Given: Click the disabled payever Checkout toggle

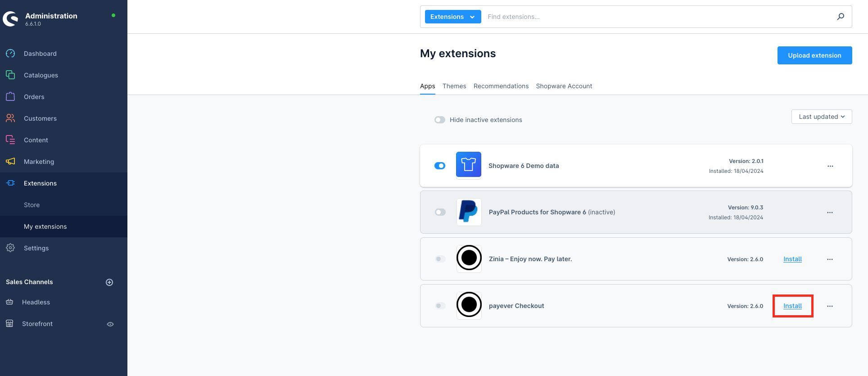Looking at the screenshot, I should tap(440, 306).
